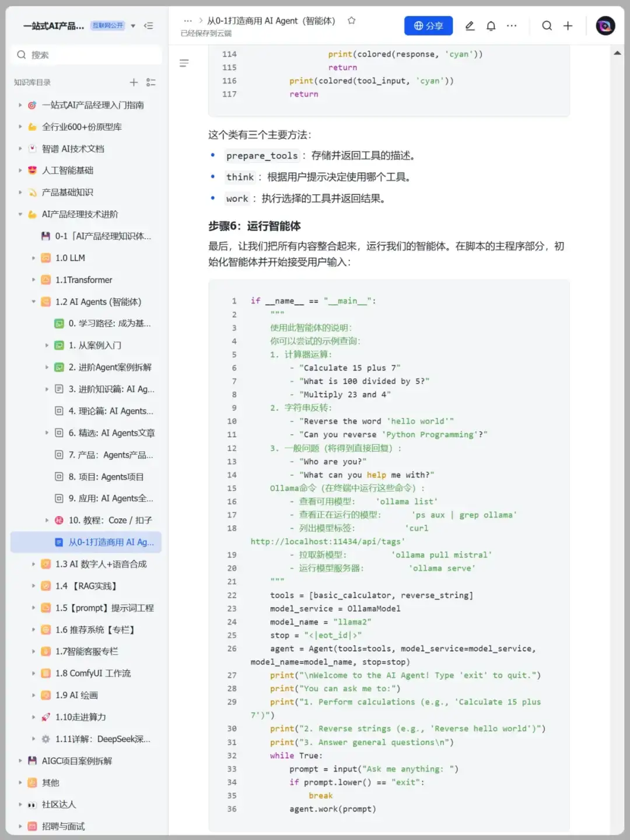Image resolution: width=630 pixels, height=840 pixels.
Task: Open the knowledge base title dropdown
Action: tap(133, 26)
